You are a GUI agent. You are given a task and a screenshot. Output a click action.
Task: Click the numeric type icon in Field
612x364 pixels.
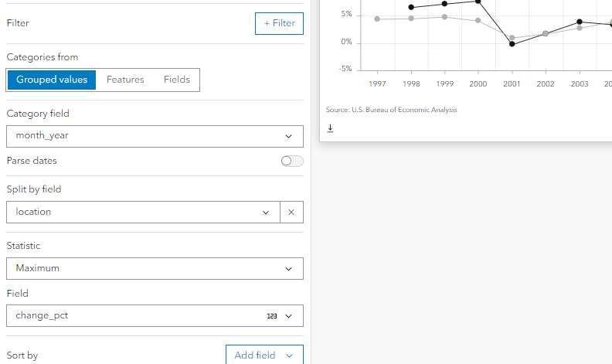[x=272, y=316]
